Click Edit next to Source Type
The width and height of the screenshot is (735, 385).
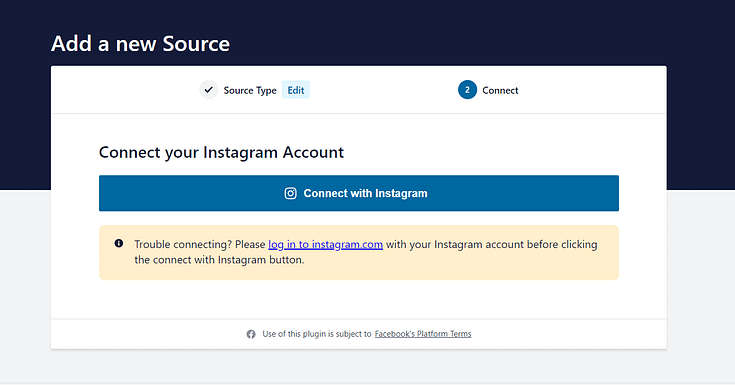coord(296,90)
